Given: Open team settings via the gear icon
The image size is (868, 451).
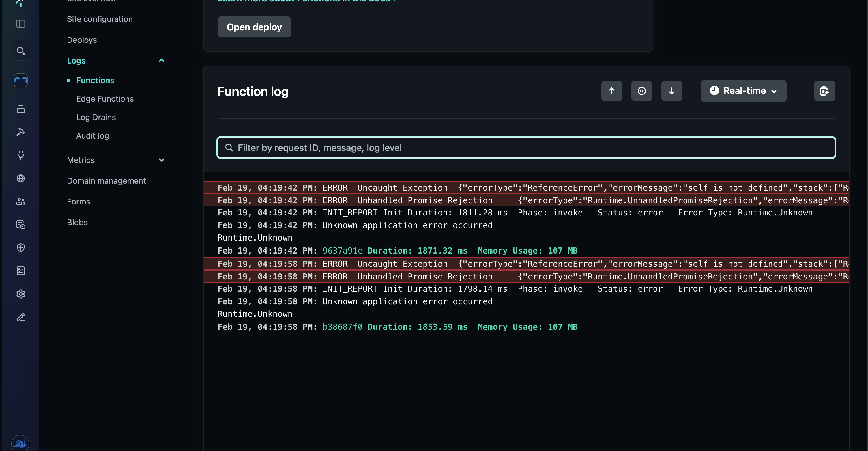Looking at the screenshot, I should 20,294.
